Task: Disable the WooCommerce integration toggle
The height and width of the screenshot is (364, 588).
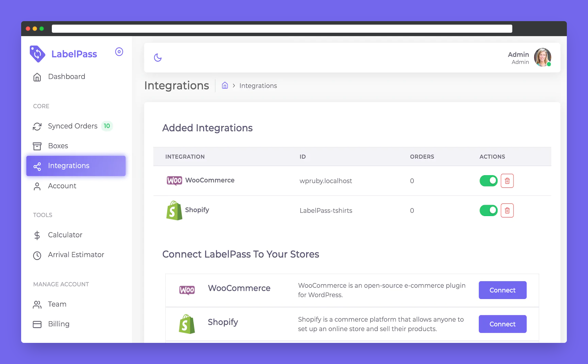Action: 488,181
